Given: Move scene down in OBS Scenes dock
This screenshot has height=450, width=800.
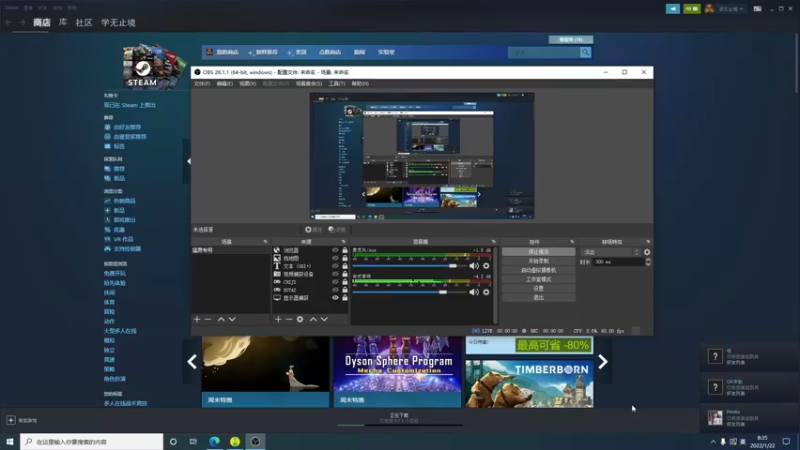Looking at the screenshot, I should pos(232,319).
